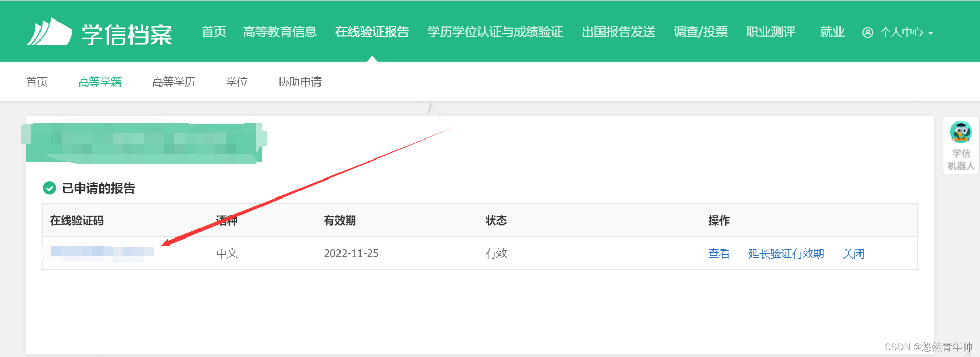Click the green checkmark icon beside 已申请的报告
The image size is (980, 357).
(x=49, y=188)
